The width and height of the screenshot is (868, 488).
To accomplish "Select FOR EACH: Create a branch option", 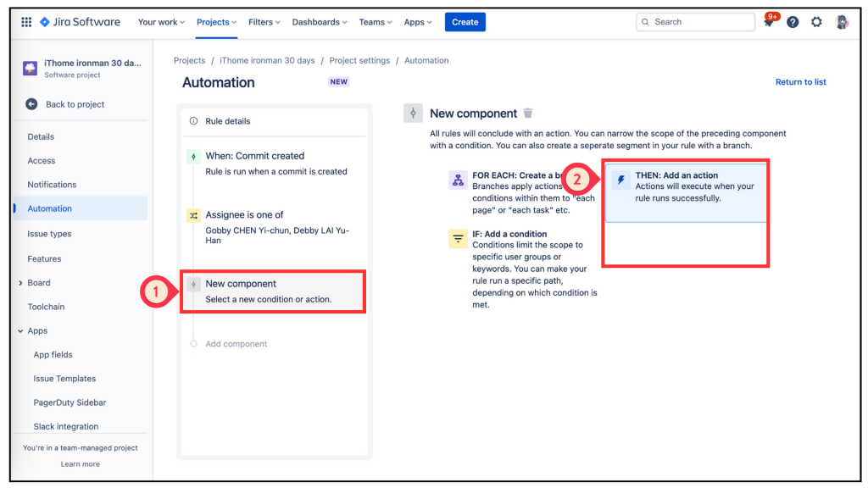I will [524, 192].
